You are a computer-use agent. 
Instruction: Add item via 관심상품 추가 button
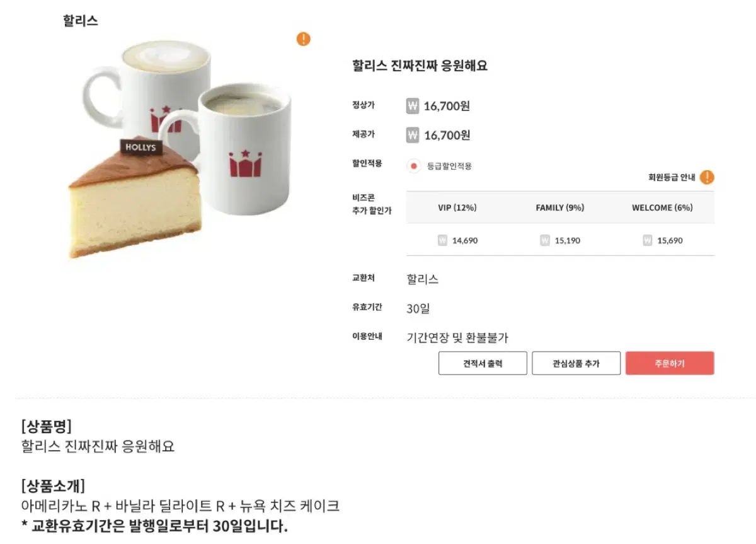576,363
